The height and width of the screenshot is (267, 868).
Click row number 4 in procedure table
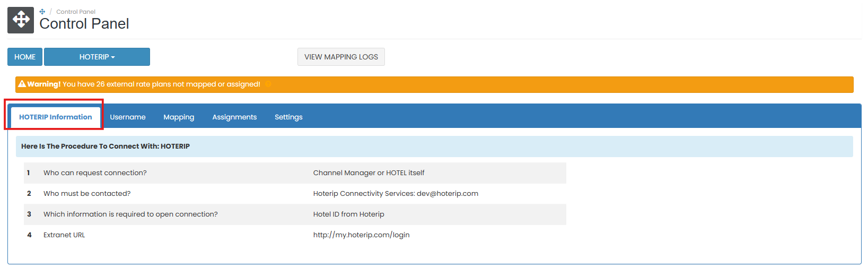(29, 235)
